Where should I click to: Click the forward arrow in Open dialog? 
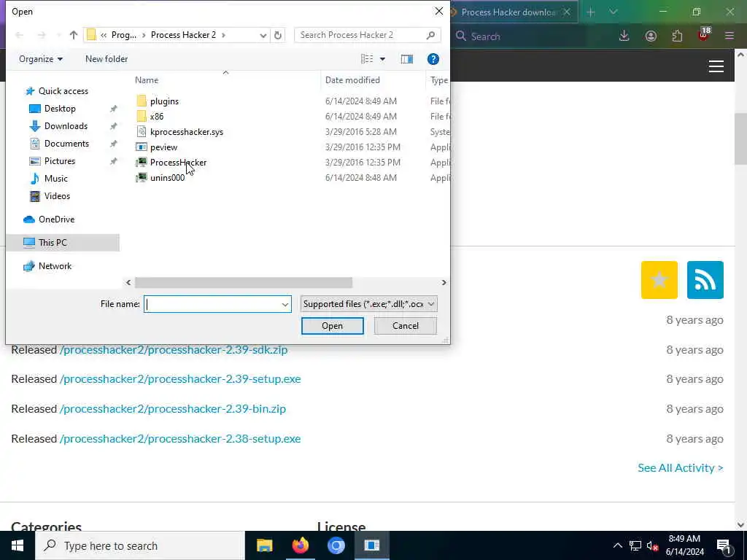pyautogui.click(x=42, y=35)
